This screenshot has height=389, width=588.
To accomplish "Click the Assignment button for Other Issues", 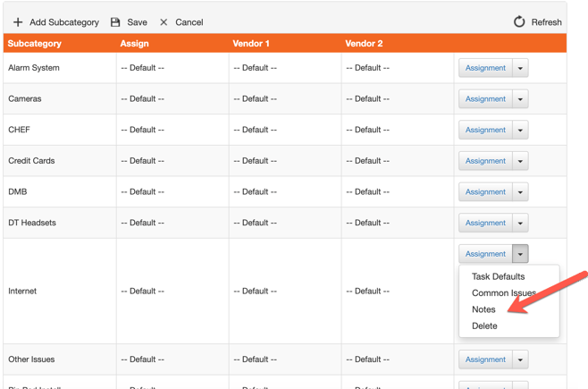I will click(x=485, y=359).
